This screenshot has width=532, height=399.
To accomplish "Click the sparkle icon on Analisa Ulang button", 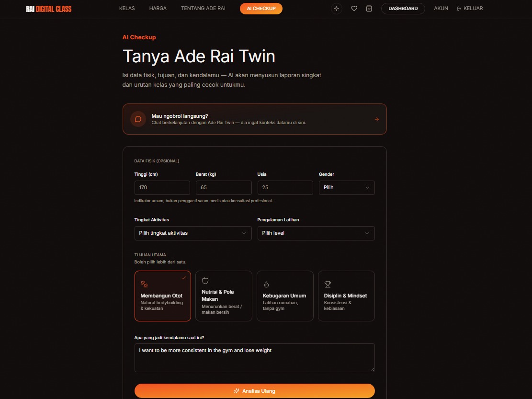I will coord(237,391).
